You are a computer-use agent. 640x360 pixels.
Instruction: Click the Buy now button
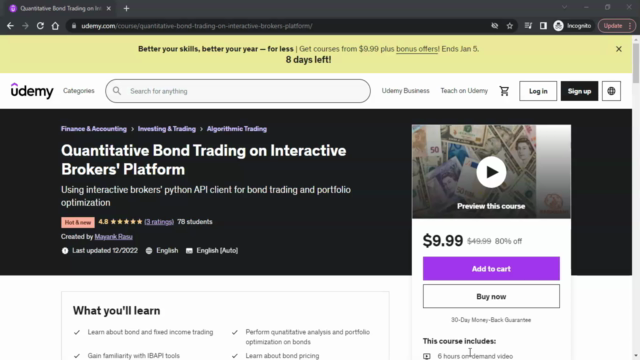(491, 296)
